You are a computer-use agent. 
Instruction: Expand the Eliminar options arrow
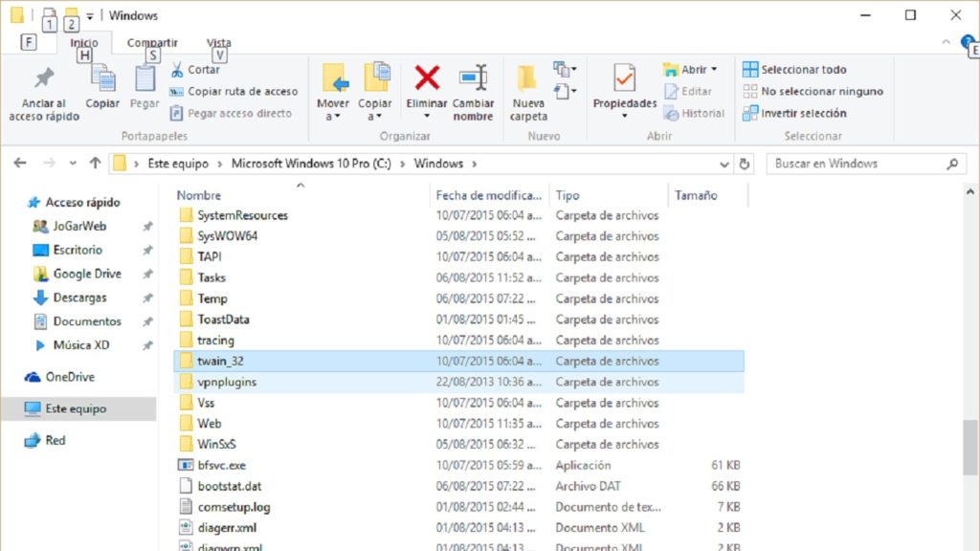pyautogui.click(x=427, y=117)
